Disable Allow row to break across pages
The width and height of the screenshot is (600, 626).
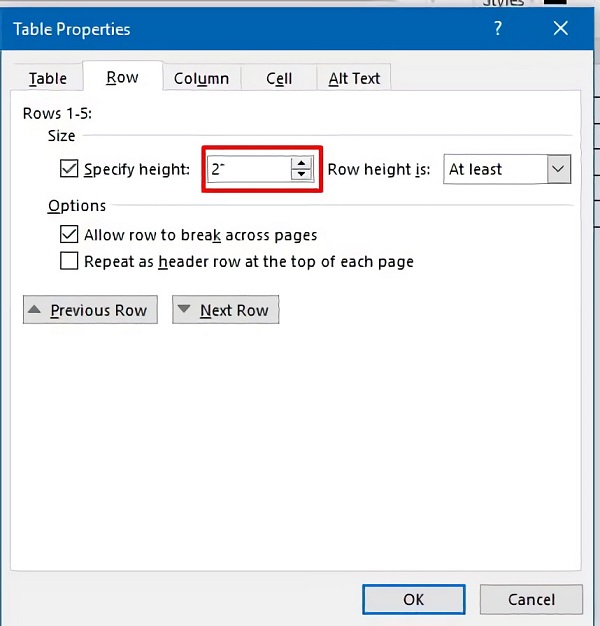click(x=69, y=235)
